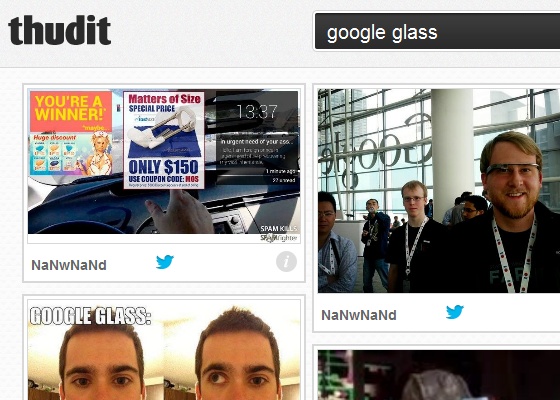The height and width of the screenshot is (400, 560).
Task: Click the Matters of Size ad overlay
Action: tap(164, 140)
